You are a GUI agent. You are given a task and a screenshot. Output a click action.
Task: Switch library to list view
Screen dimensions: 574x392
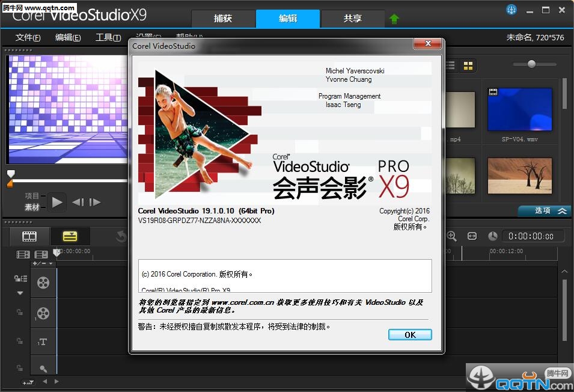click(451, 66)
